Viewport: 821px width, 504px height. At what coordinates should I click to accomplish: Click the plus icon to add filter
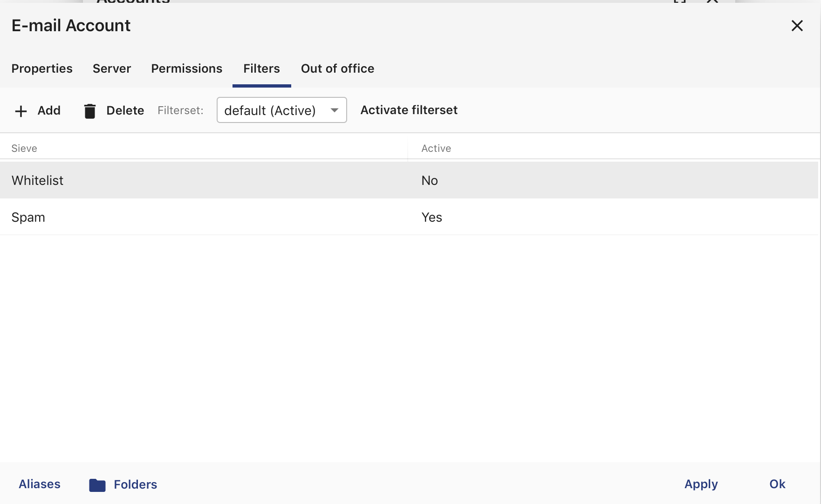pyautogui.click(x=21, y=111)
